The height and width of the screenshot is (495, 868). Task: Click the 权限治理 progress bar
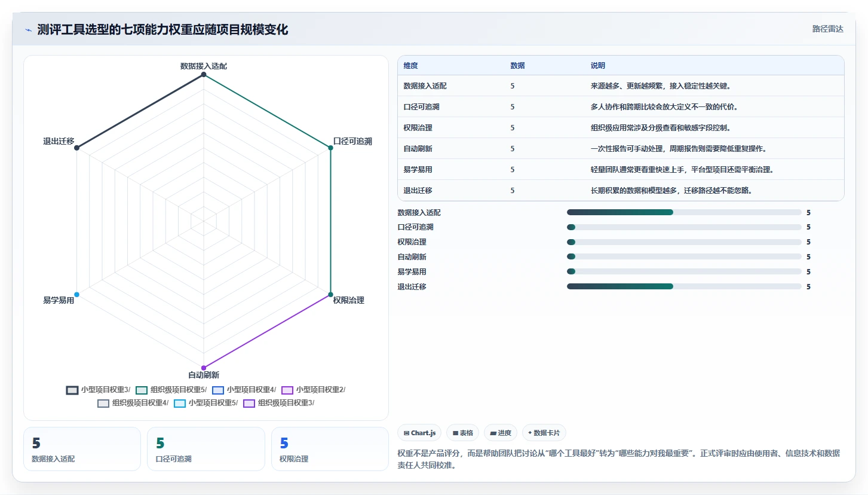pos(684,242)
